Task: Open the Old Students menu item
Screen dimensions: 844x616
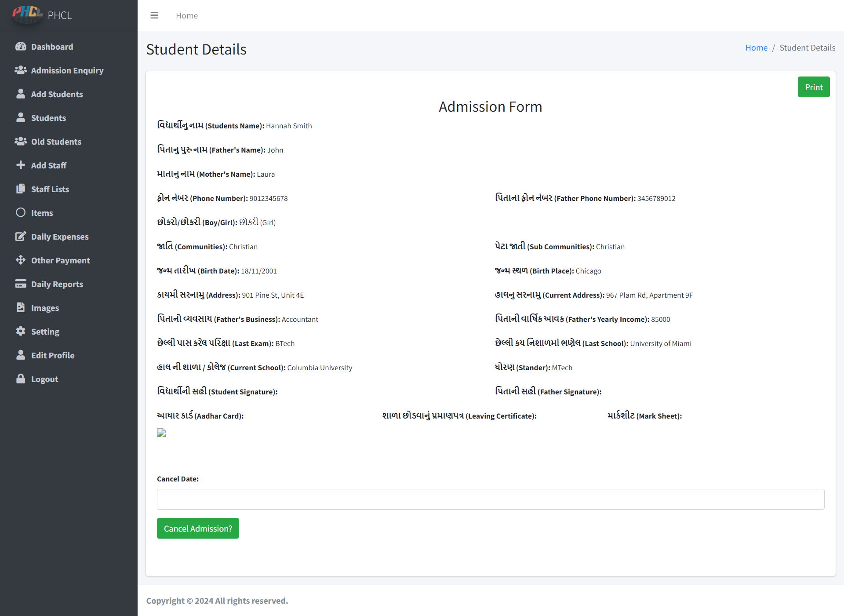Action: click(x=56, y=142)
